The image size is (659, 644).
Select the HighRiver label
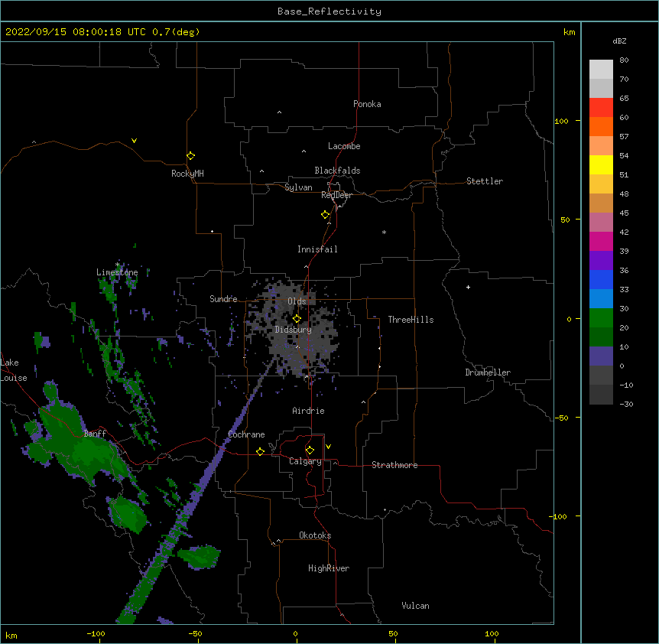tap(329, 568)
